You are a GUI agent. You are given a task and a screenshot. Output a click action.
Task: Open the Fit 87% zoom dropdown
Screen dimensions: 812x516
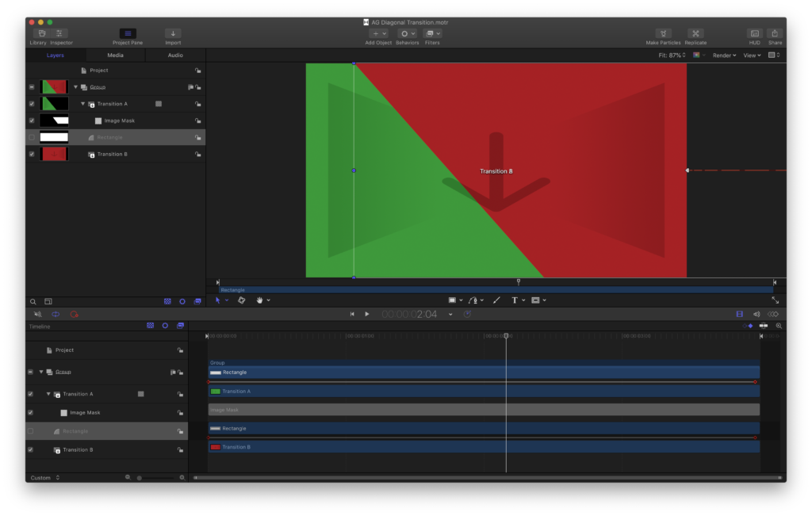pos(672,55)
